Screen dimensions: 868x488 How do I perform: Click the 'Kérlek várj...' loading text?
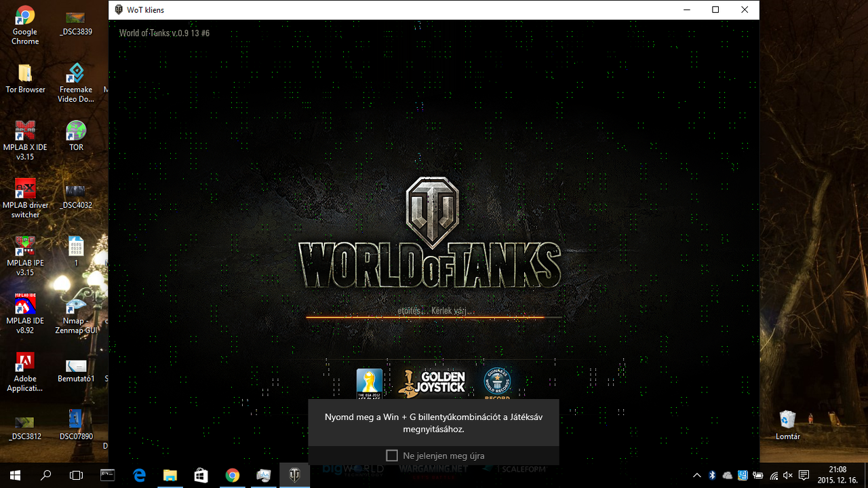pos(453,311)
